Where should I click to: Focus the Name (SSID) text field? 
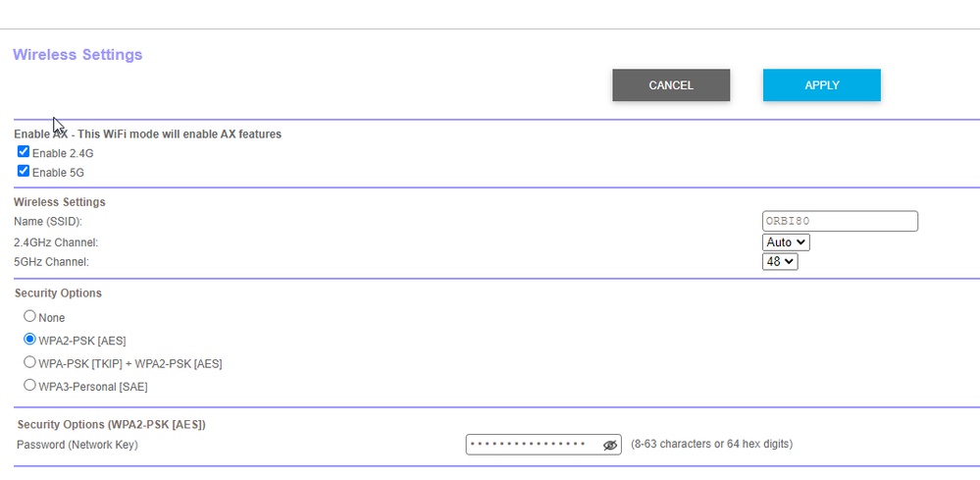point(839,221)
